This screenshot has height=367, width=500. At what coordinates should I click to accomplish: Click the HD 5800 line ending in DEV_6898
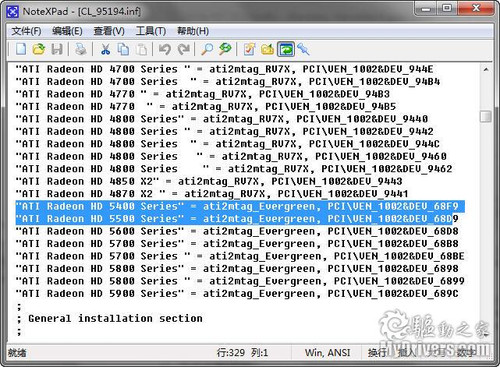click(237, 269)
